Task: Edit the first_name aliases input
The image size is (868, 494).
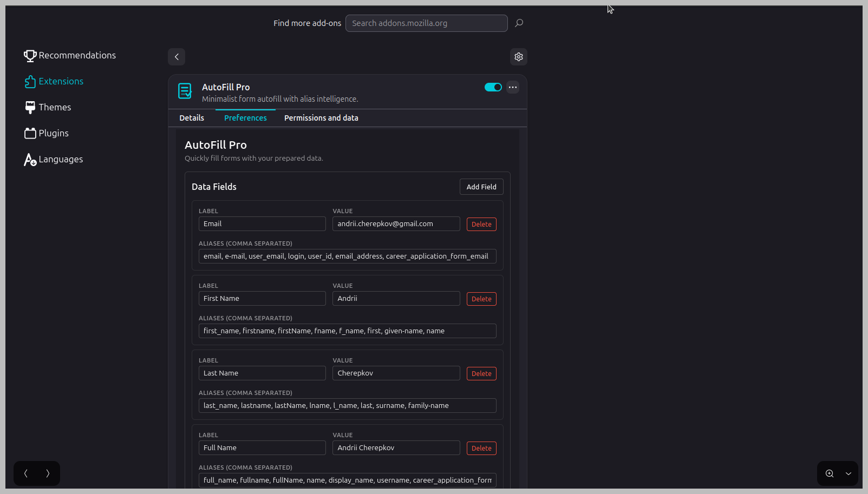Action: coord(348,331)
